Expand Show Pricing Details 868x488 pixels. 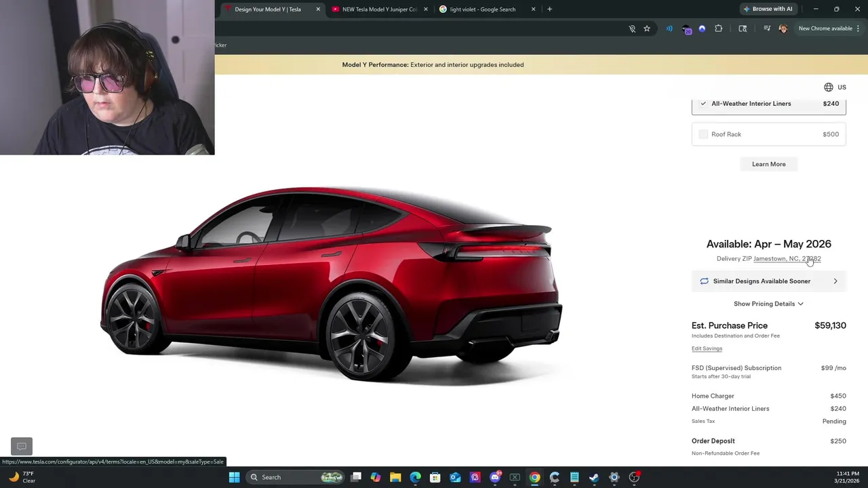click(x=768, y=304)
